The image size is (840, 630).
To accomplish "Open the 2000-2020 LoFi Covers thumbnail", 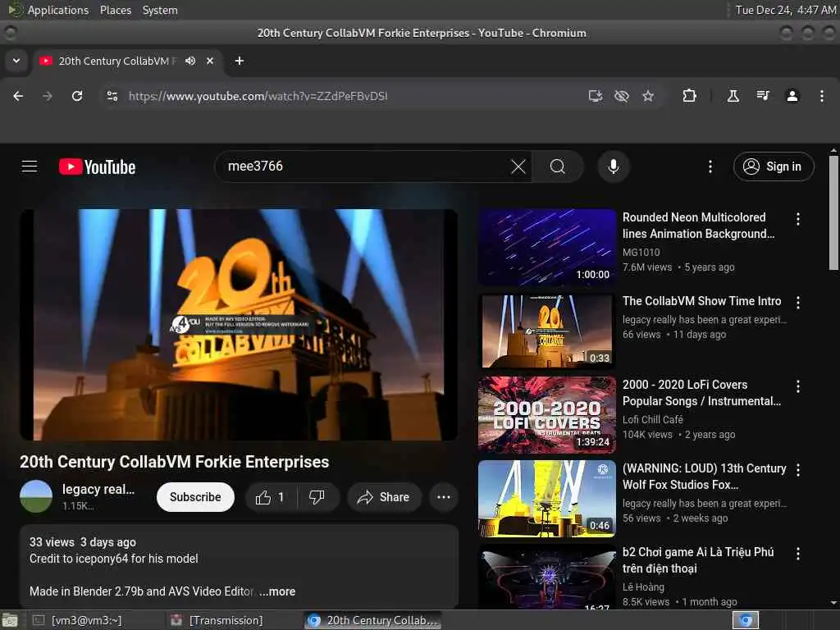I will coord(547,414).
